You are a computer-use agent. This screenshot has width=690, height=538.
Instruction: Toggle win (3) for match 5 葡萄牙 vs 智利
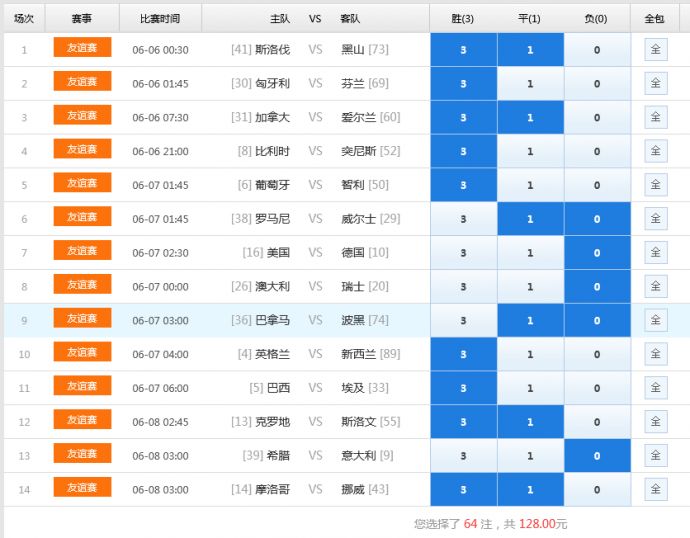point(463,185)
